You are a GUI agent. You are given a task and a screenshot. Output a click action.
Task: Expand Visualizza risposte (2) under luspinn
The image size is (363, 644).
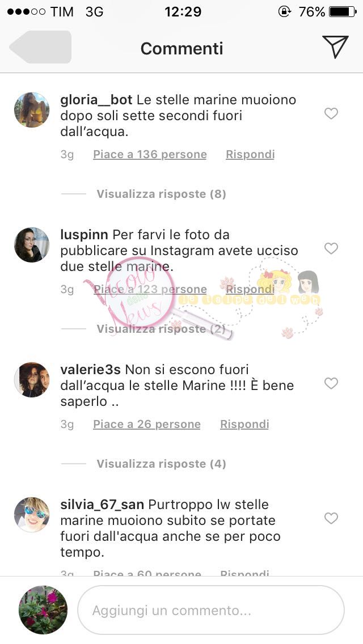pos(161,329)
